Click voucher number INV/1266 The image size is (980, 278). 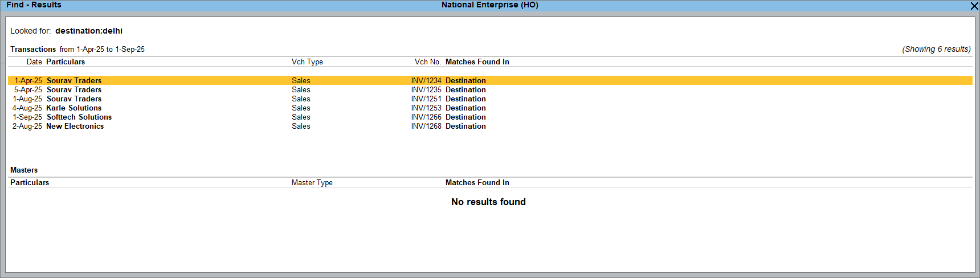pyautogui.click(x=426, y=117)
